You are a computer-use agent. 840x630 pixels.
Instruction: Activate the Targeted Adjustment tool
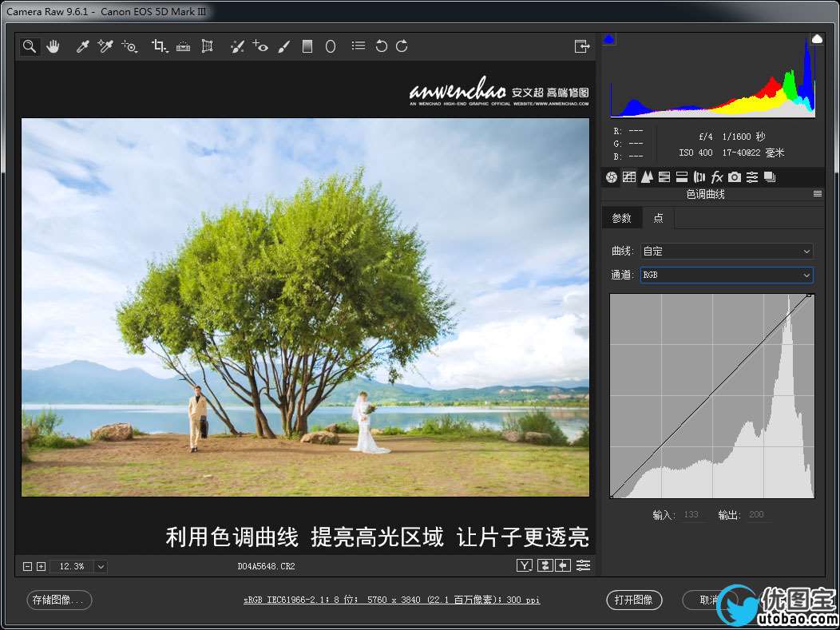tap(129, 46)
